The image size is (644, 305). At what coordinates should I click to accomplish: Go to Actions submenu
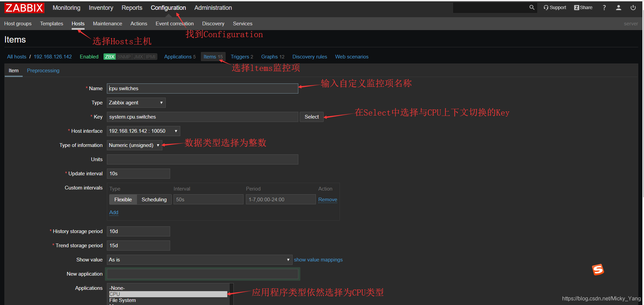click(139, 24)
